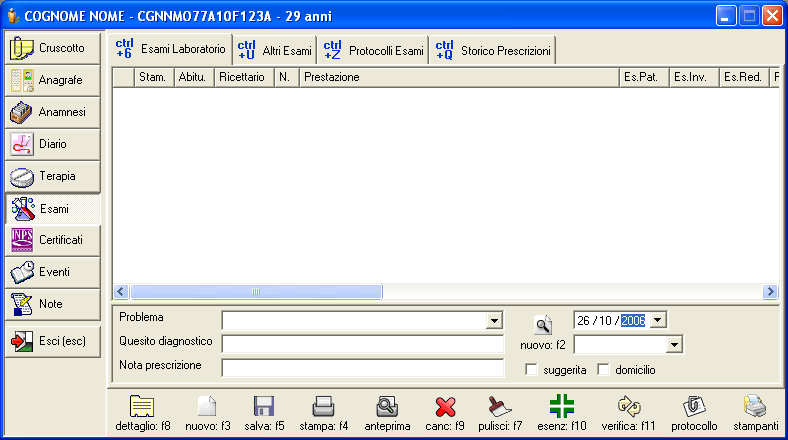This screenshot has height=440, width=788.
Task: Save using the salva f5 floppy icon
Action: [x=264, y=406]
